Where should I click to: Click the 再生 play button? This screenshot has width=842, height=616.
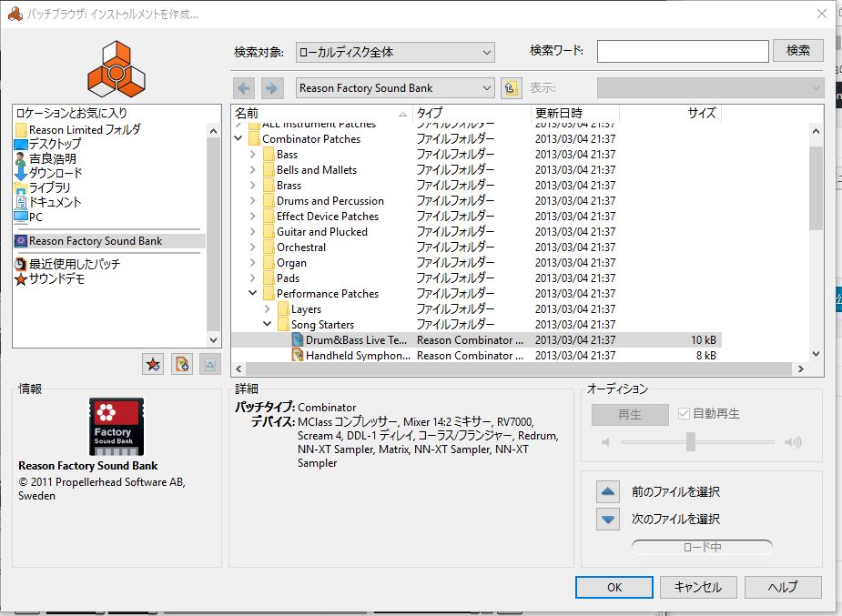(x=630, y=414)
